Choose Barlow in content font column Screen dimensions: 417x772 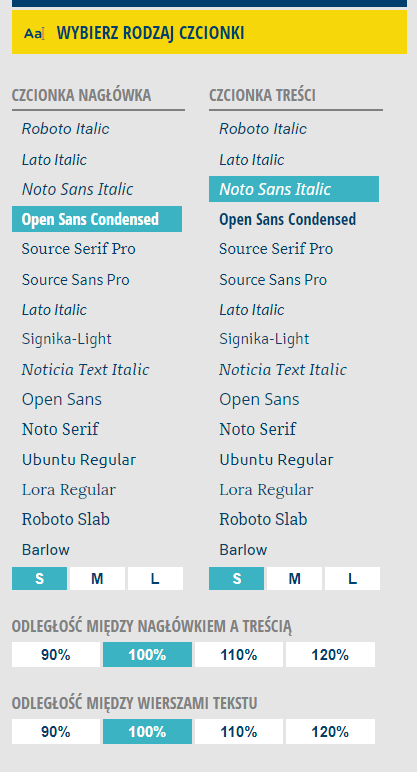tap(243, 549)
